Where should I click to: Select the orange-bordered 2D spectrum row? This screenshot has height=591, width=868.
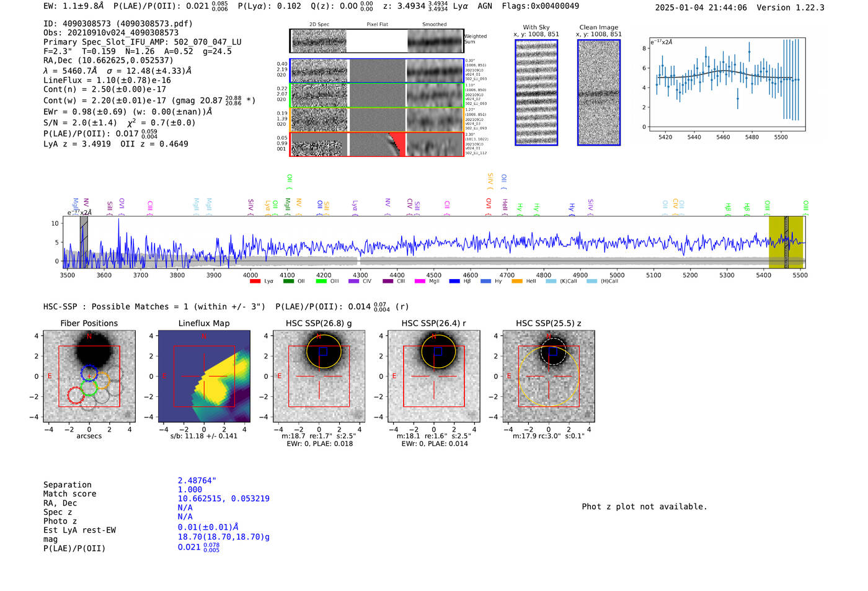point(377,120)
